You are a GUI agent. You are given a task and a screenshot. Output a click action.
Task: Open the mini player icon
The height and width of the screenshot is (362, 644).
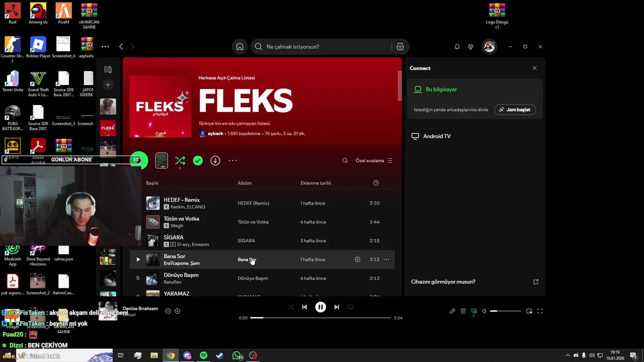point(529,311)
